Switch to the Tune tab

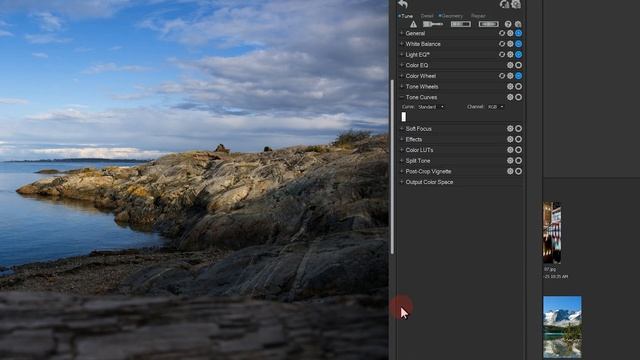point(406,16)
